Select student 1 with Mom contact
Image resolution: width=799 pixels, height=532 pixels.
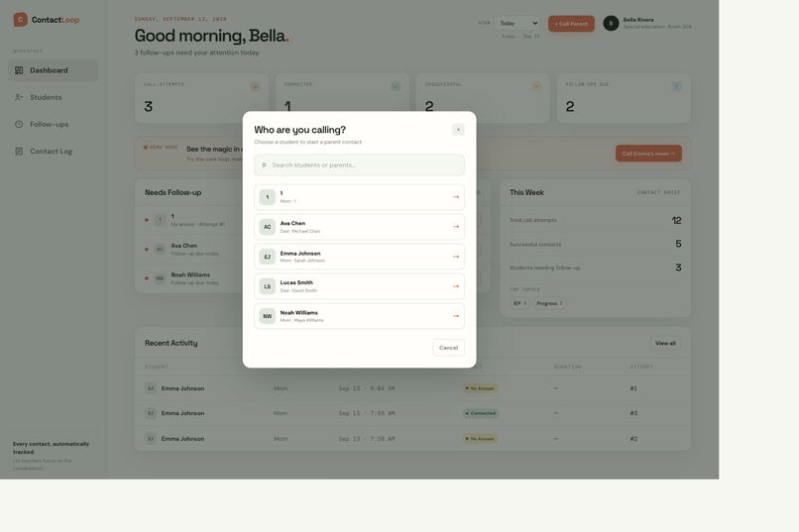[359, 197]
